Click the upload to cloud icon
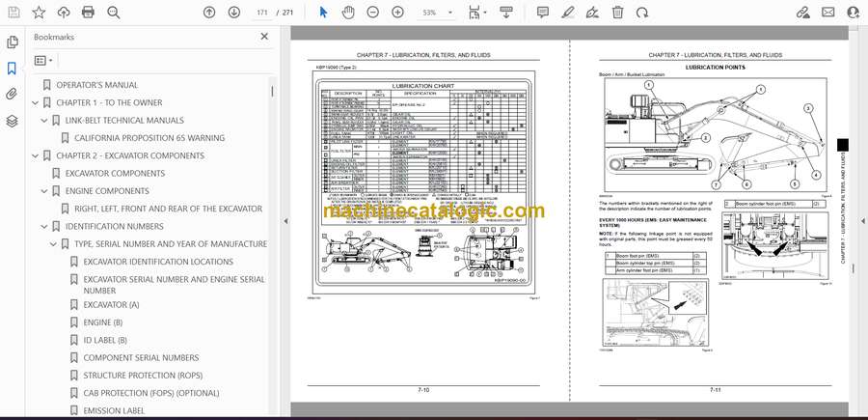 pos(64,13)
